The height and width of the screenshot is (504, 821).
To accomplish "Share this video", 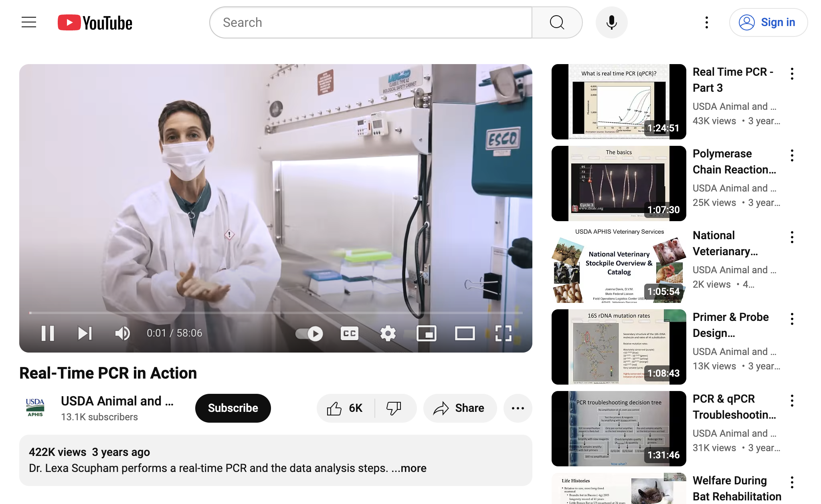I will (x=459, y=408).
